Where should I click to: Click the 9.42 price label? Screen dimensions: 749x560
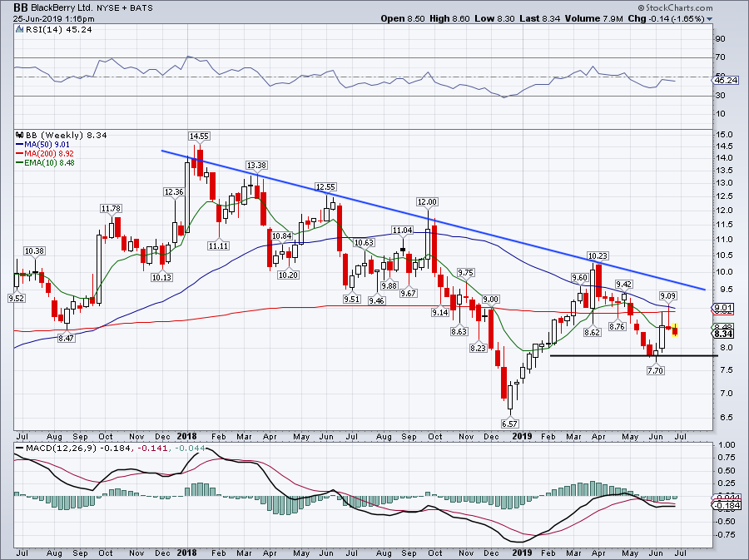click(624, 285)
